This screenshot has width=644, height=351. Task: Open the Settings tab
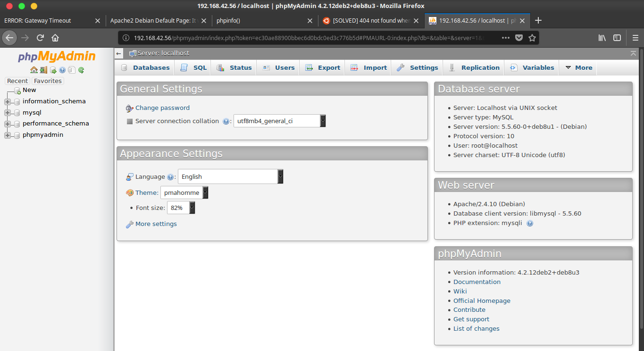click(x=418, y=68)
